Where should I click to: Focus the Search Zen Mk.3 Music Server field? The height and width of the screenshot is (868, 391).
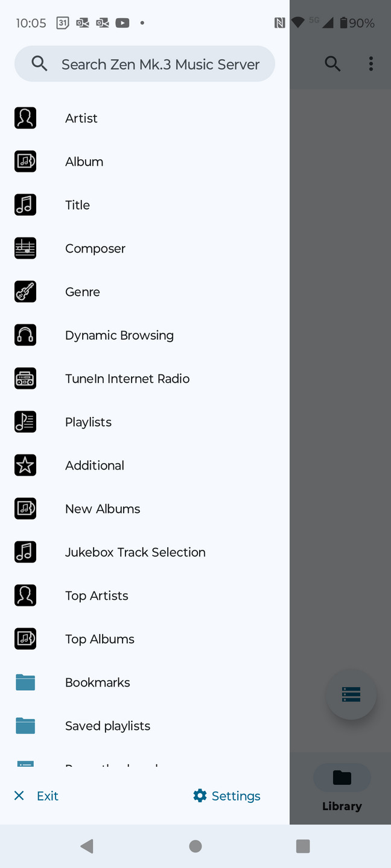tap(145, 64)
